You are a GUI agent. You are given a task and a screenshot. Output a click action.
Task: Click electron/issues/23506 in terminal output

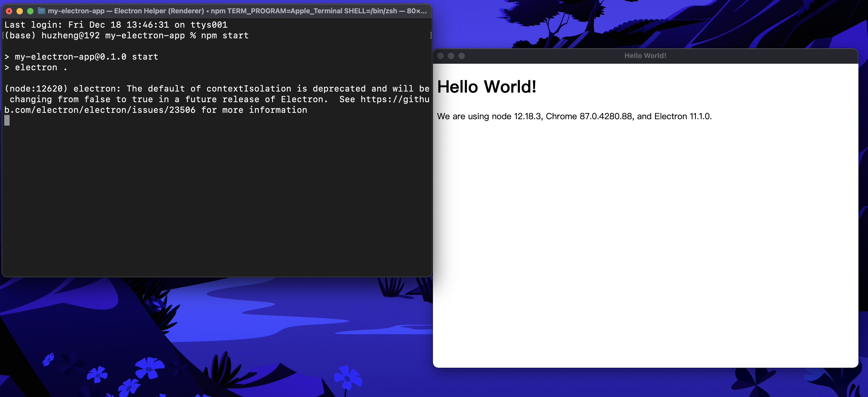coord(140,110)
